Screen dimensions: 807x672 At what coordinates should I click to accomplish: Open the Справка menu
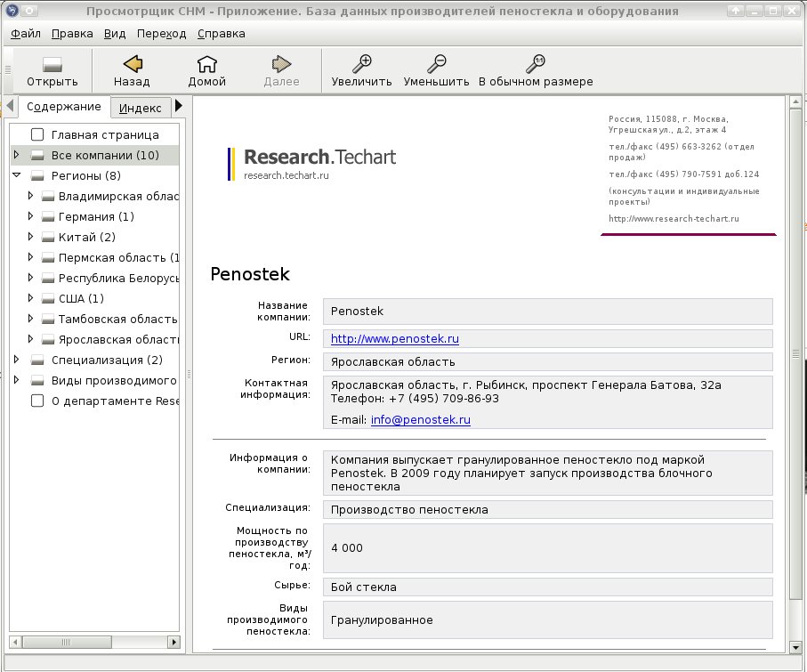pos(222,34)
